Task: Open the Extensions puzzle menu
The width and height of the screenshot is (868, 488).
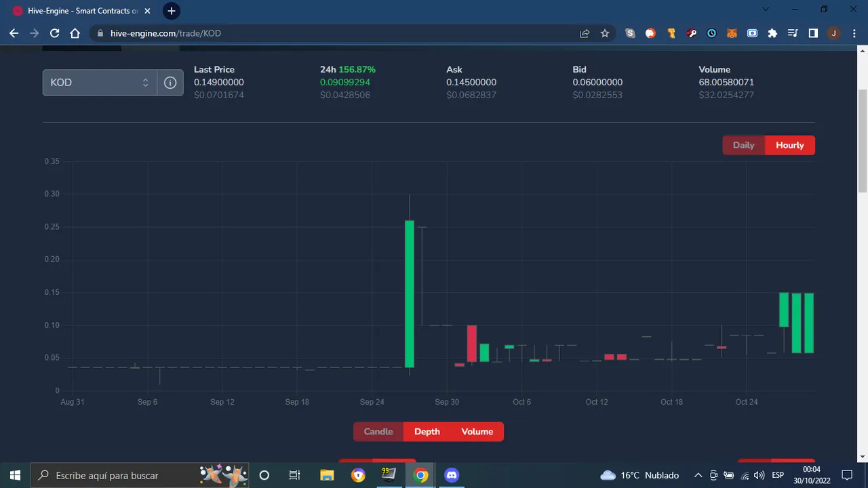Action: pyautogui.click(x=772, y=33)
